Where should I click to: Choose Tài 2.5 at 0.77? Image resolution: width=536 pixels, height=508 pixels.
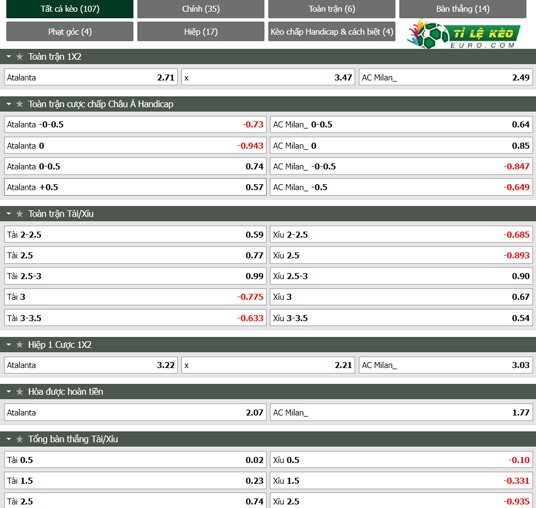pyautogui.click(x=135, y=255)
